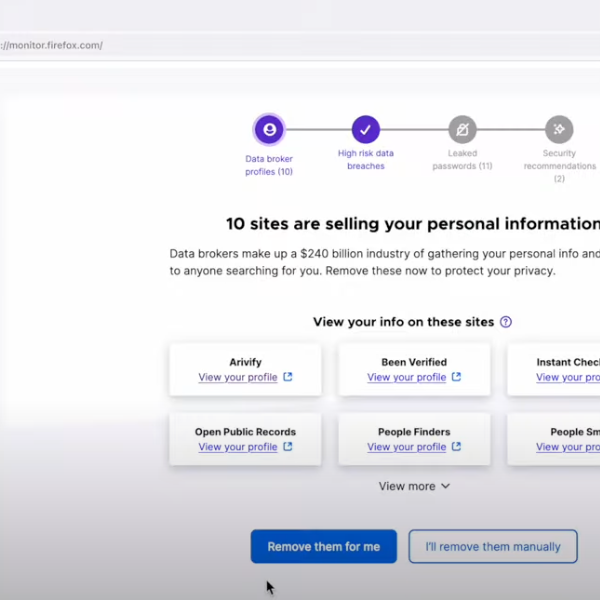Go to Leaked passwords (11) step label
This screenshot has height=600, width=600.
pos(462,159)
